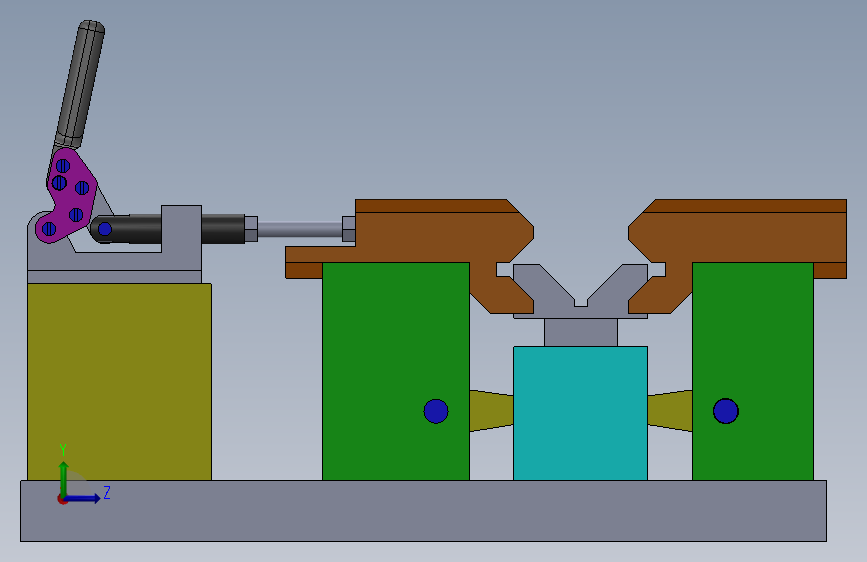Click the right green support block
Image resolution: width=867 pixels, height=562 pixels.
click(x=753, y=371)
